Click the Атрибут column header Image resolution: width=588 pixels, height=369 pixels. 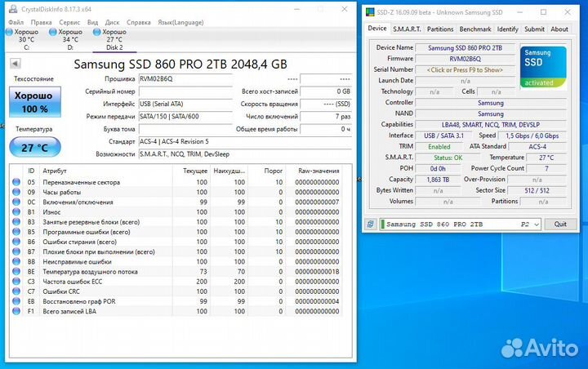(x=55, y=171)
